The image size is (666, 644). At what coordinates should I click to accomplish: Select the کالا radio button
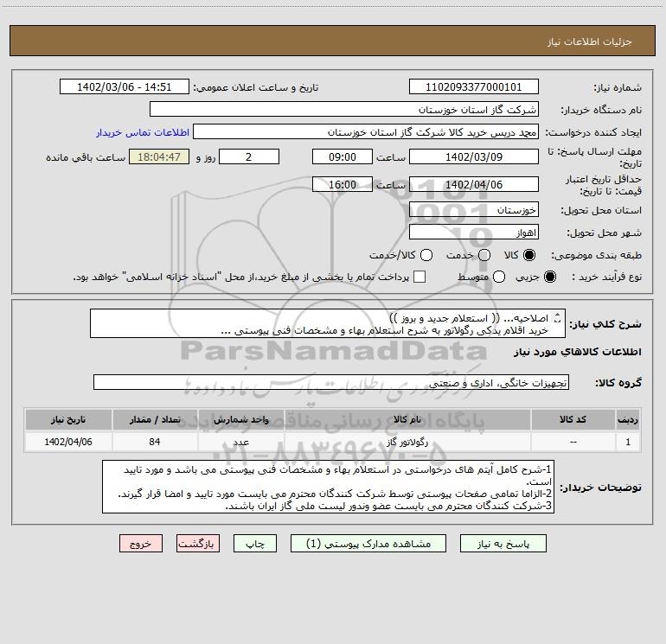529,255
